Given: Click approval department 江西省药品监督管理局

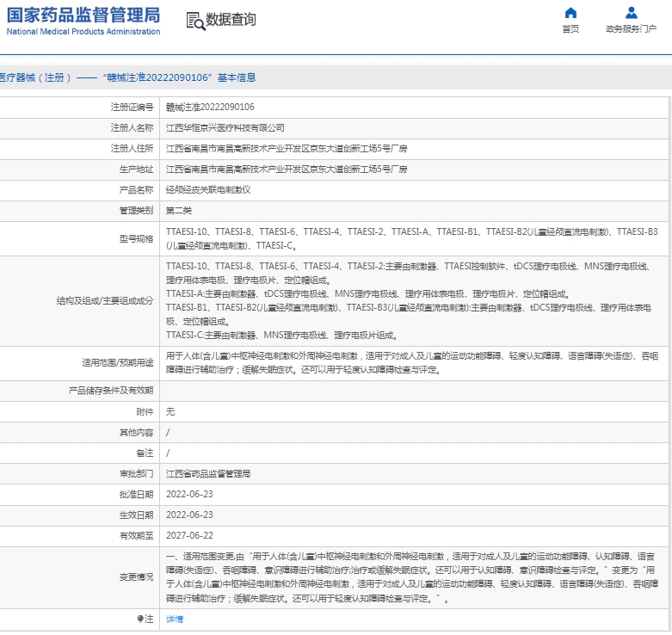Looking at the screenshot, I should pos(208,473).
